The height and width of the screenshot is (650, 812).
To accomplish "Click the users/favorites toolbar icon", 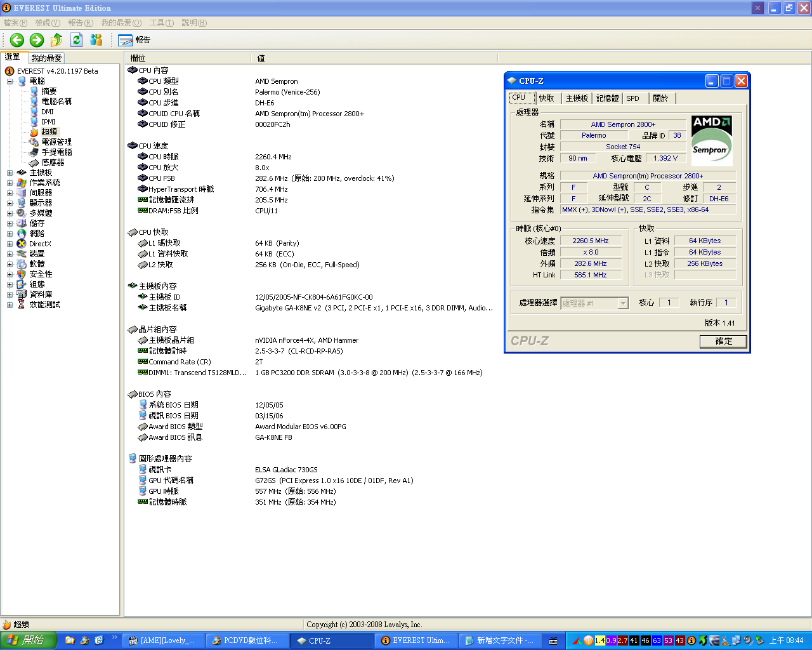I will (96, 40).
